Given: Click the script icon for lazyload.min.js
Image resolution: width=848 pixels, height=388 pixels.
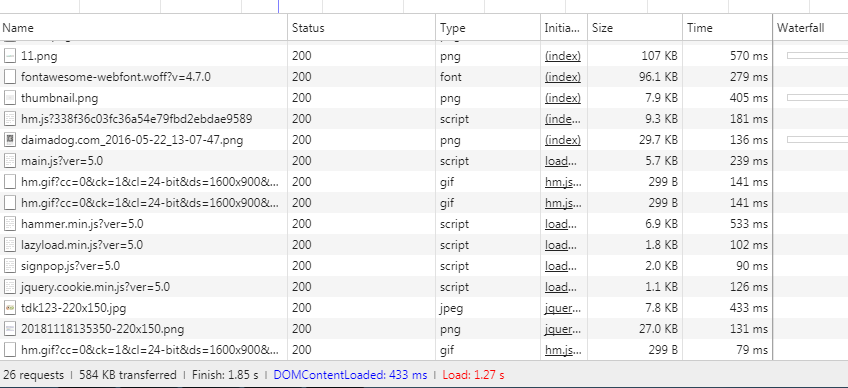Looking at the screenshot, I should click(x=10, y=245).
